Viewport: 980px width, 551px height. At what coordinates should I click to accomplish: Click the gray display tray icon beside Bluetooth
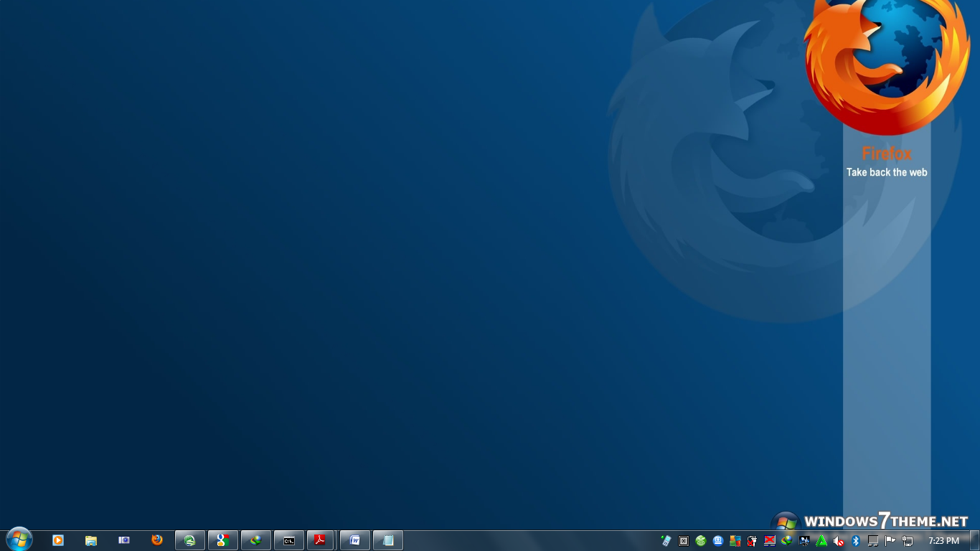coord(873,541)
